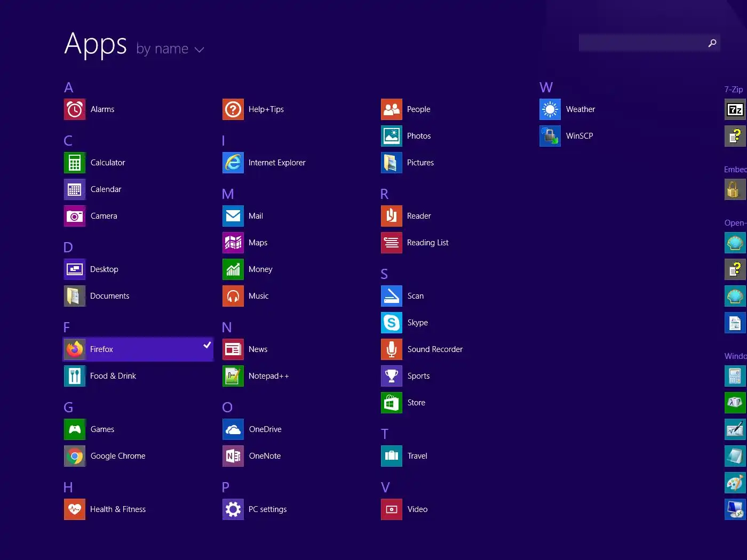Click the "A" letter group header
The image size is (747, 560).
(x=69, y=87)
